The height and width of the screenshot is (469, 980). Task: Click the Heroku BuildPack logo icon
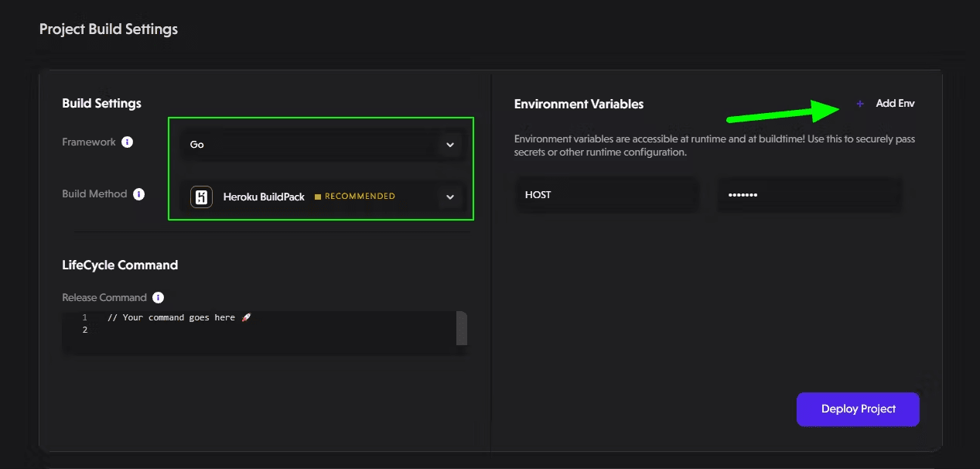pos(202,197)
